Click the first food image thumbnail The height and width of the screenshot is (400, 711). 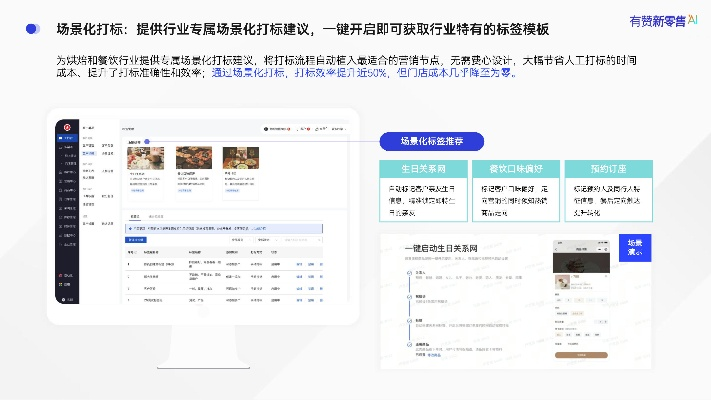coord(142,157)
